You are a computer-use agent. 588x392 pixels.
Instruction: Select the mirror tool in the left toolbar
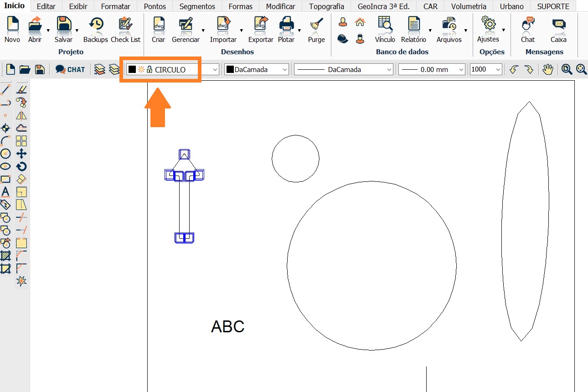(x=21, y=115)
